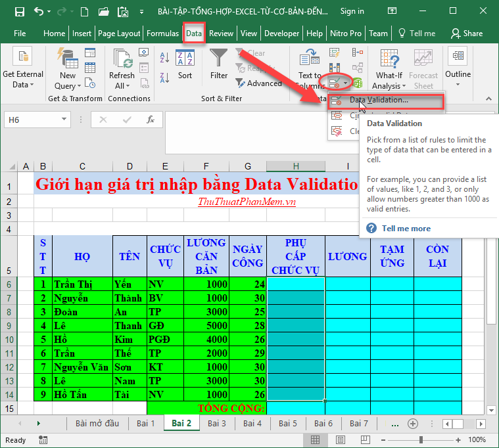
Task: Save the workbook with the floppy disk icon
Action: click(x=20, y=12)
